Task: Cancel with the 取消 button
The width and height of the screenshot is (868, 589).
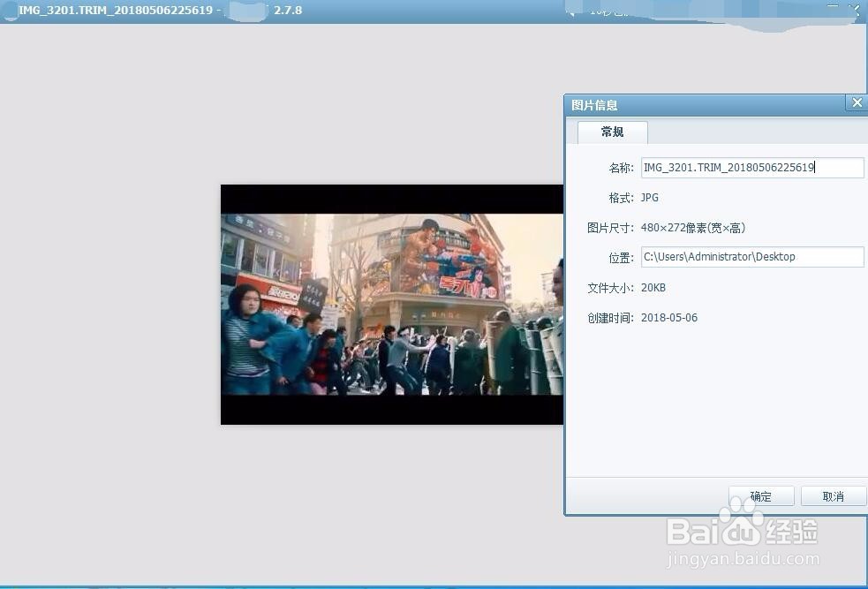Action: 834,496
